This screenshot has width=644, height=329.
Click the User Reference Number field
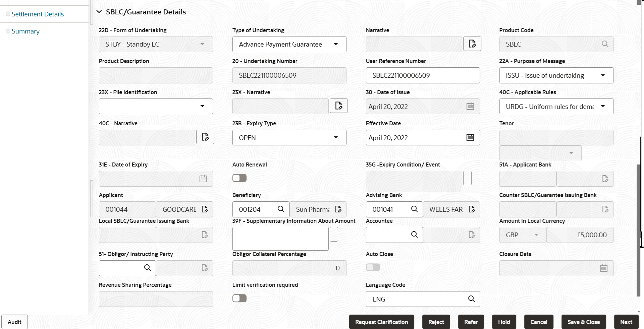[423, 75]
